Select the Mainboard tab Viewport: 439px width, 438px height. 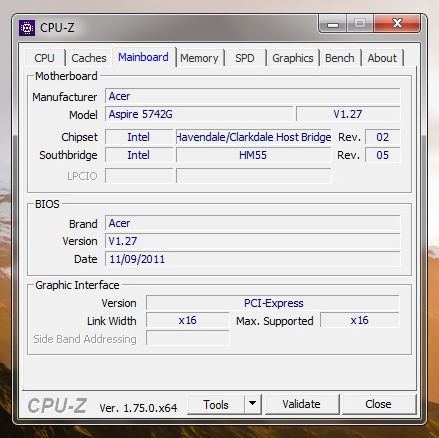pyautogui.click(x=143, y=57)
